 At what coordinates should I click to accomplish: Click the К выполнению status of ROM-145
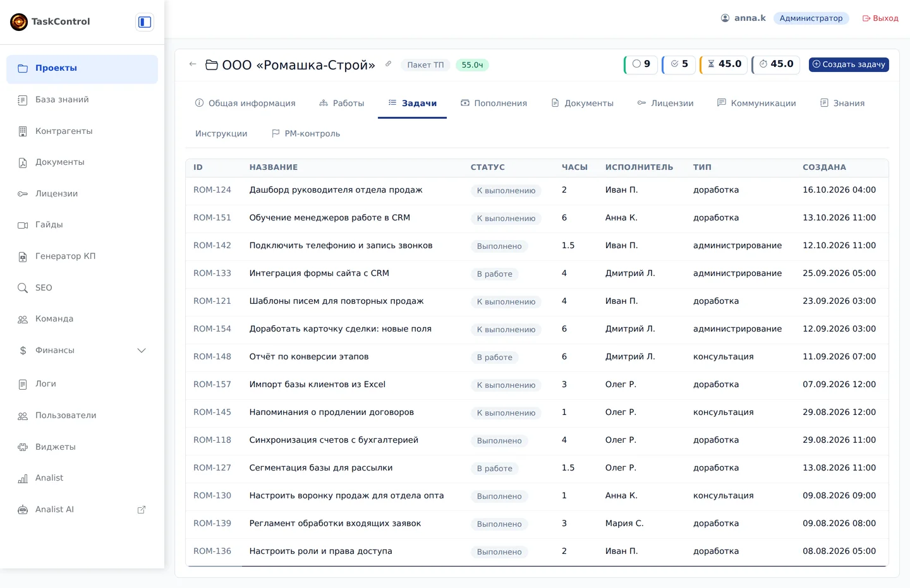point(506,413)
